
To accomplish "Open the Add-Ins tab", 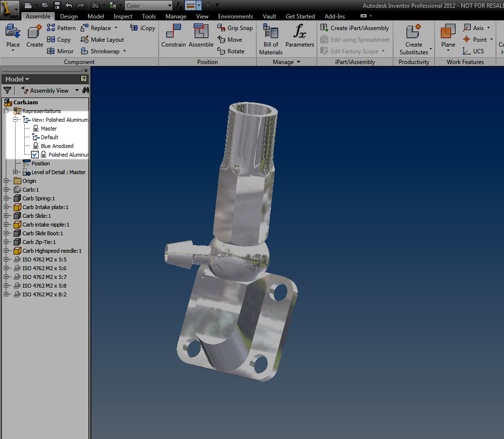I will coord(335,16).
